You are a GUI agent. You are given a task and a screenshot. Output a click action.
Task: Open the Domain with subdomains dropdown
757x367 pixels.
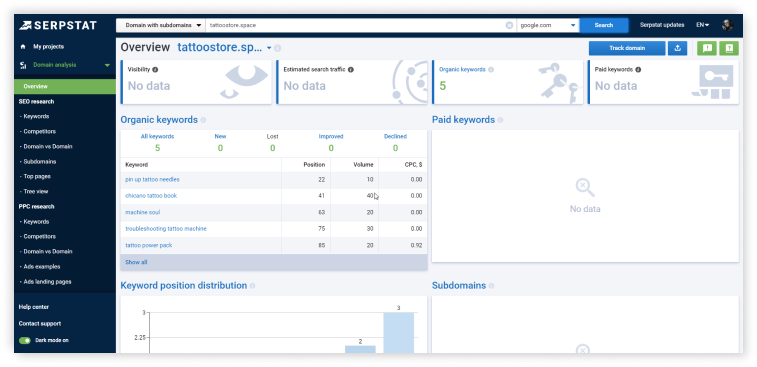coord(161,25)
